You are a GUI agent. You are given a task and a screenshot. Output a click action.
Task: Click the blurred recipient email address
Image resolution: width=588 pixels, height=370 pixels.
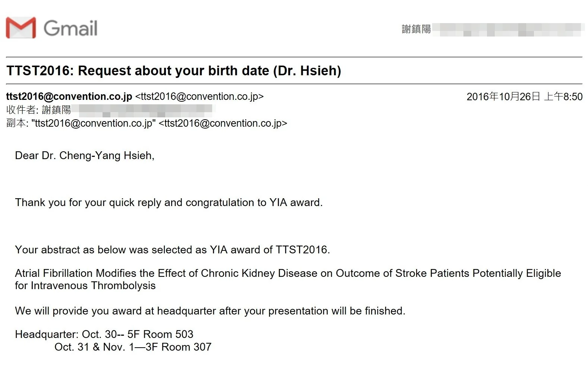click(143, 110)
